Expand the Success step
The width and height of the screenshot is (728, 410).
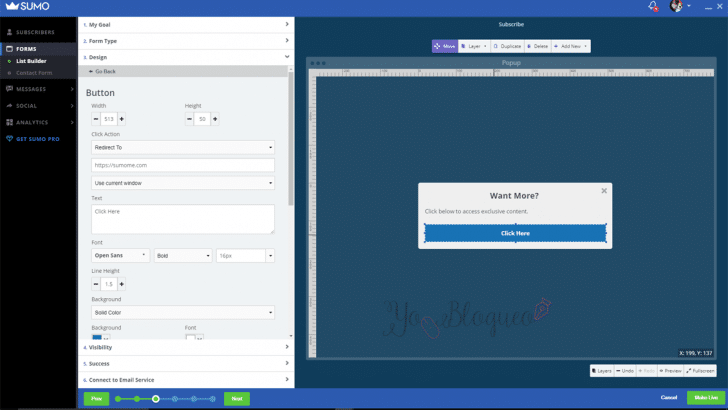pos(186,364)
